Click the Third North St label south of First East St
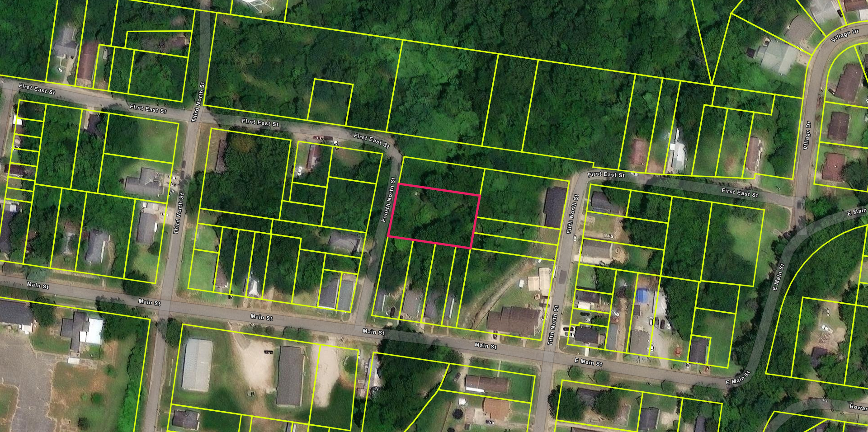 pos(179,213)
